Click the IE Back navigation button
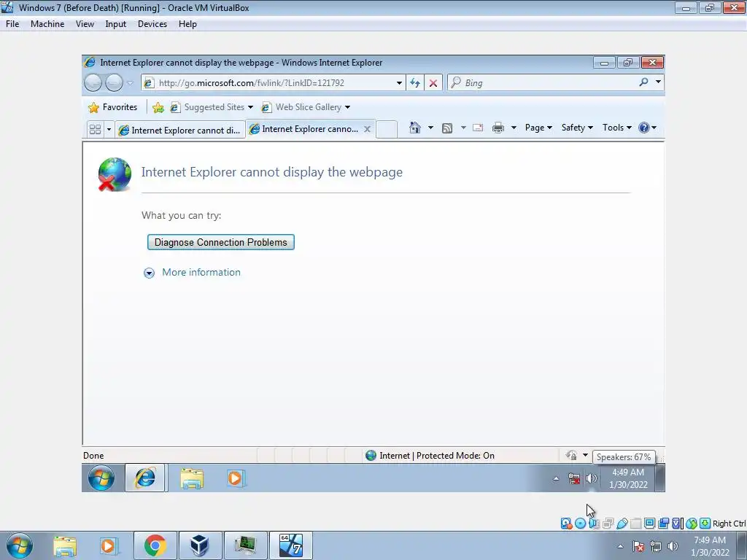 (93, 83)
